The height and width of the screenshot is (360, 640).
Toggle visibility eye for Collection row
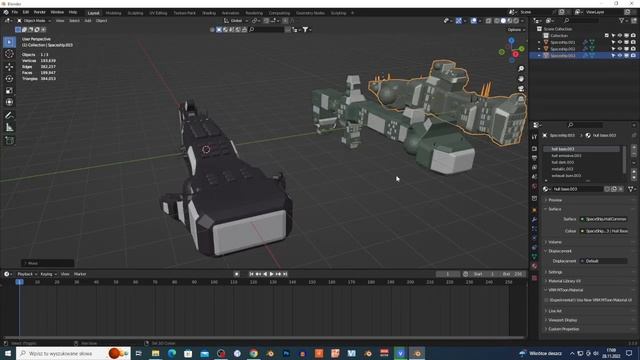[x=620, y=36]
